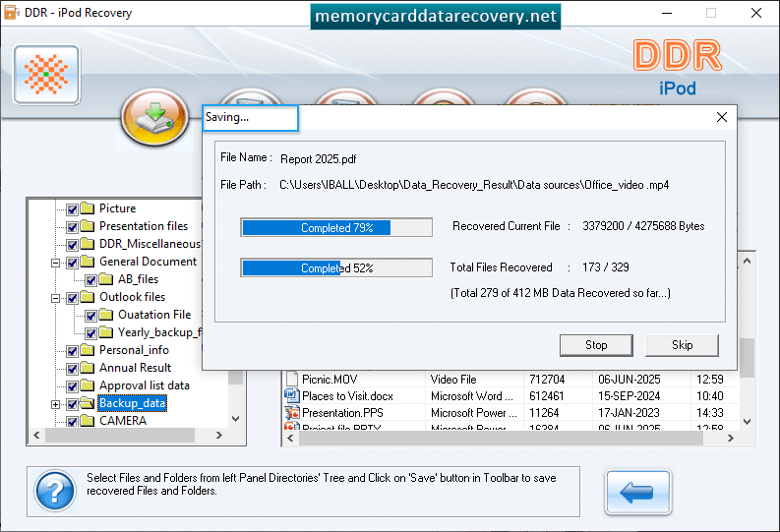Click the Stop button
The height and width of the screenshot is (532, 780).
coord(596,345)
